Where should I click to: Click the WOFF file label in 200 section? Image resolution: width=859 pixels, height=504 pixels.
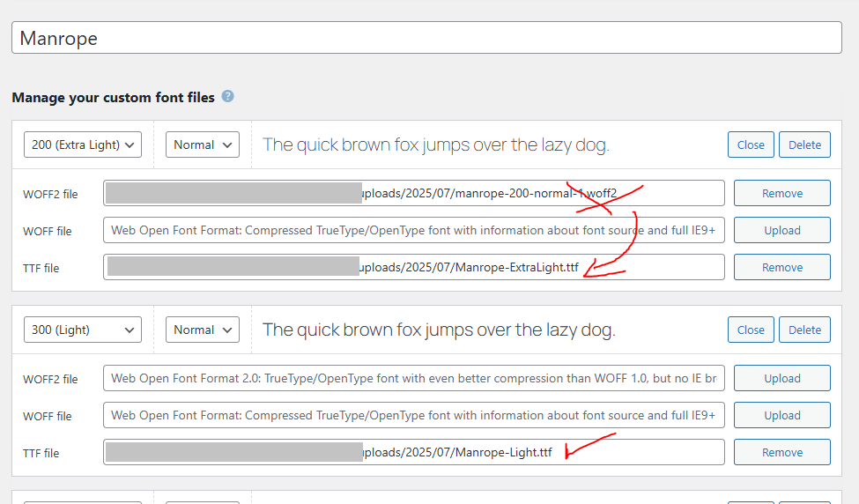47,231
